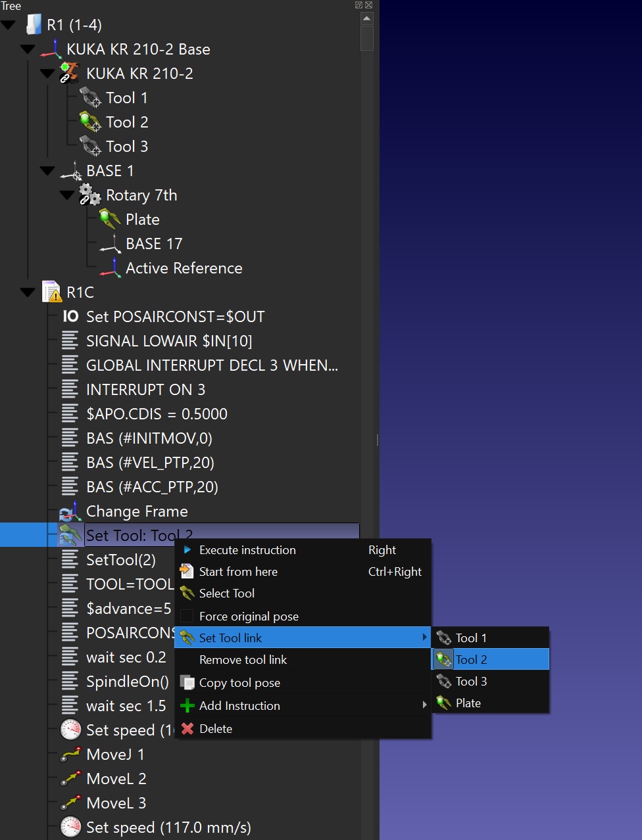Click the Rotary 7th gears icon

point(89,195)
